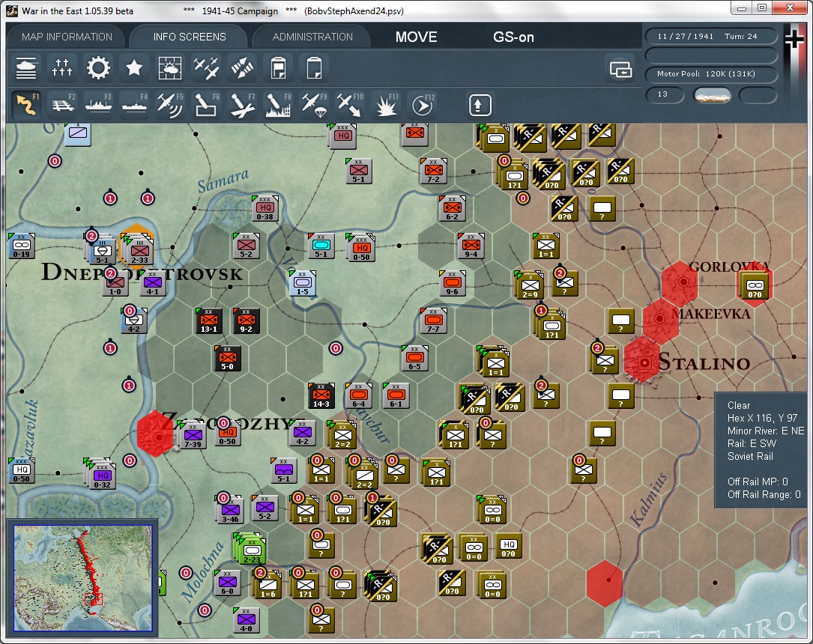This screenshot has height=644, width=813.
Task: Select the Soviet HQ 0?0 counter
Action: 508,546
